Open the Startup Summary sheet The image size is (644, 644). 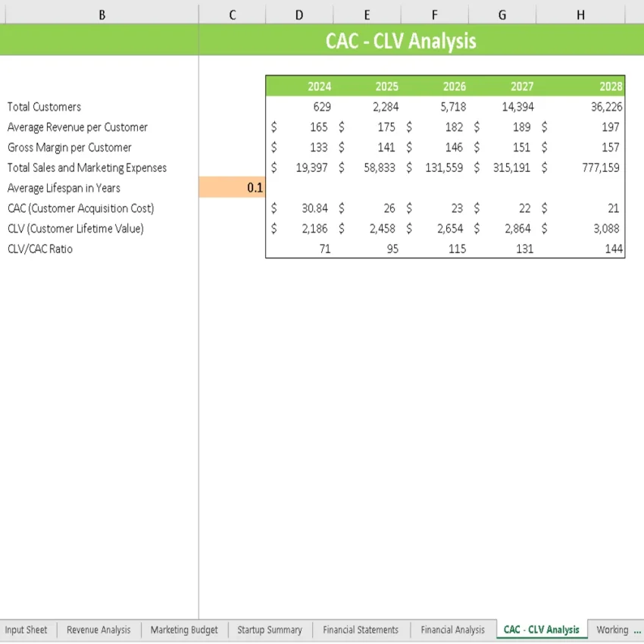point(270,630)
